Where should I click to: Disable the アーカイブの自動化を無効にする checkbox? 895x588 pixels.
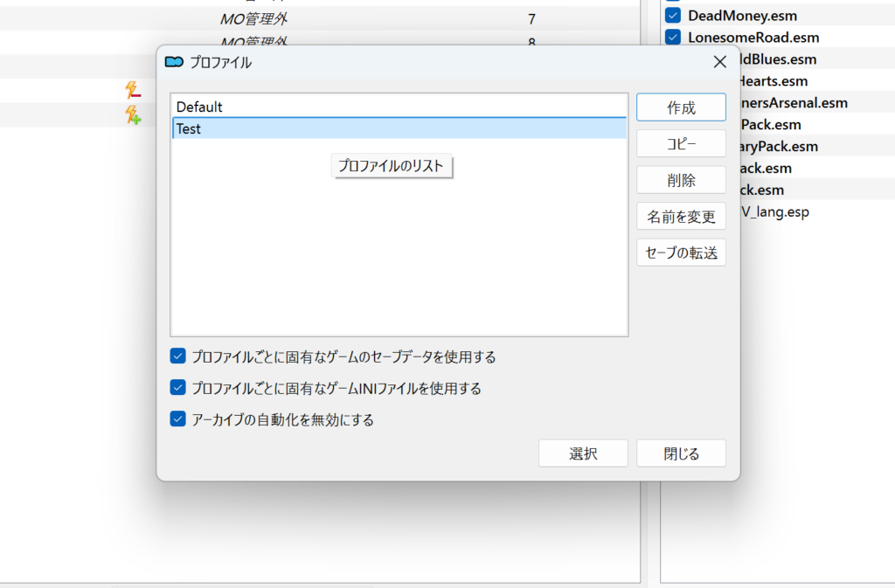point(178,419)
